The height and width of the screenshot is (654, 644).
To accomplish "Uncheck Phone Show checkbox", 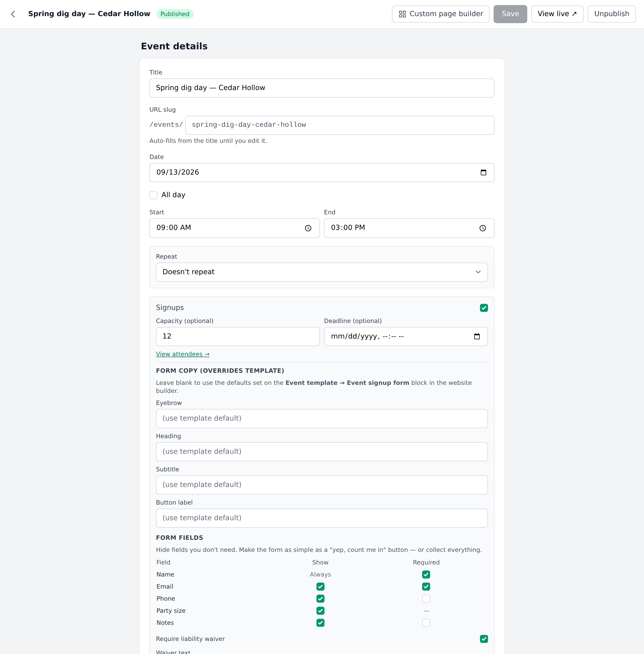I will [320, 599].
